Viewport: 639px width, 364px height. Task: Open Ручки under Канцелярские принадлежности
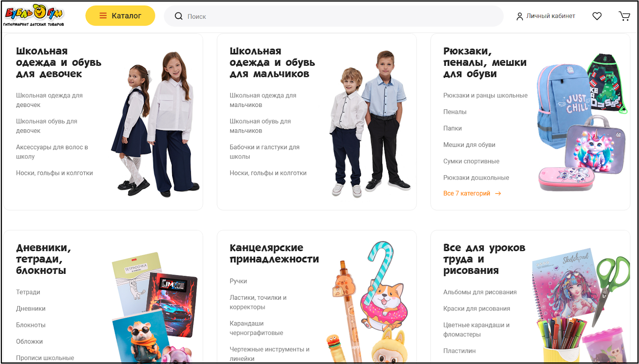tap(238, 281)
